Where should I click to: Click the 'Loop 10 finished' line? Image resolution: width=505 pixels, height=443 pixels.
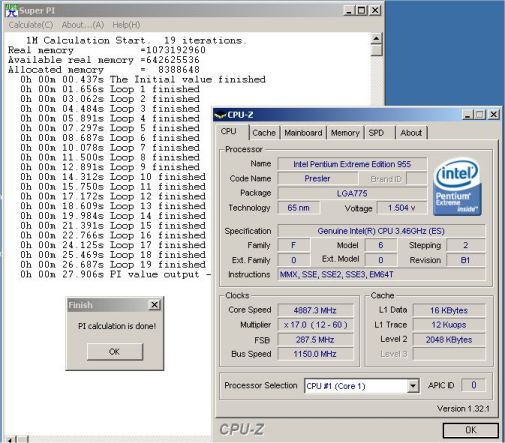pos(113,177)
